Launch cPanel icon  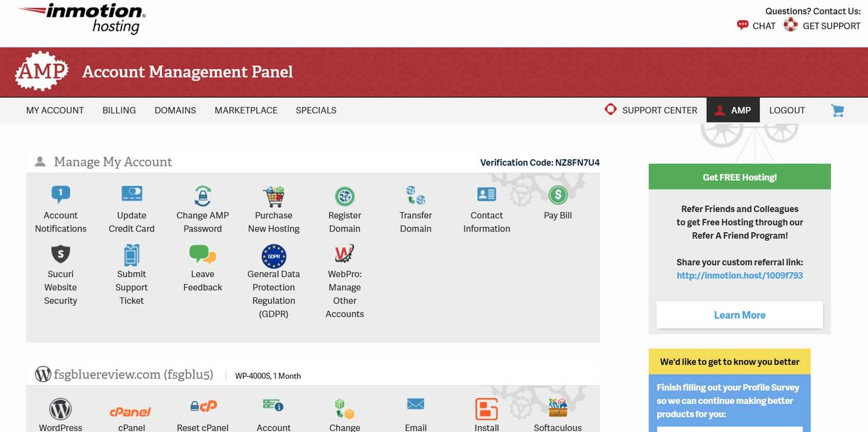tap(131, 412)
